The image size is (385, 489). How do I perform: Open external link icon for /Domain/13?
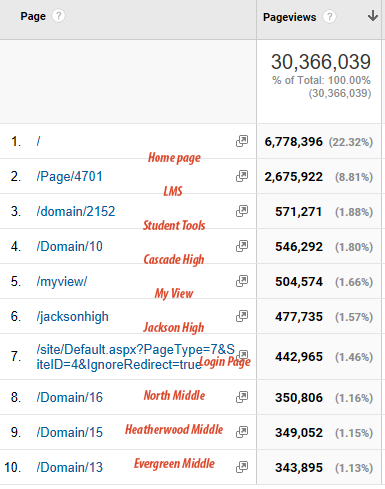pos(242,467)
